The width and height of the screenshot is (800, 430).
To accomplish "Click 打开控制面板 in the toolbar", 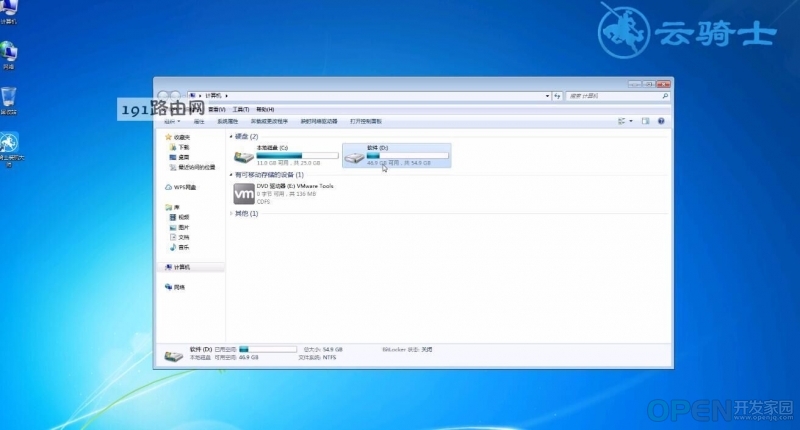I will point(366,121).
